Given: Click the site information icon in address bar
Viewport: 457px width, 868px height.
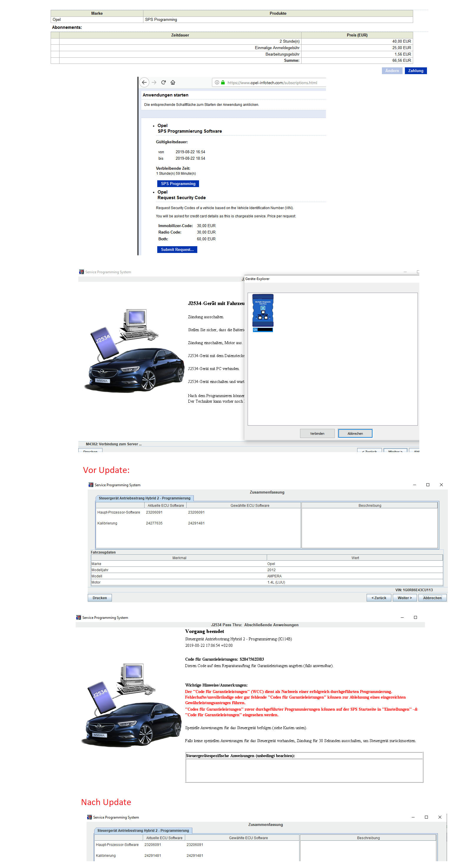Looking at the screenshot, I should 217,83.
